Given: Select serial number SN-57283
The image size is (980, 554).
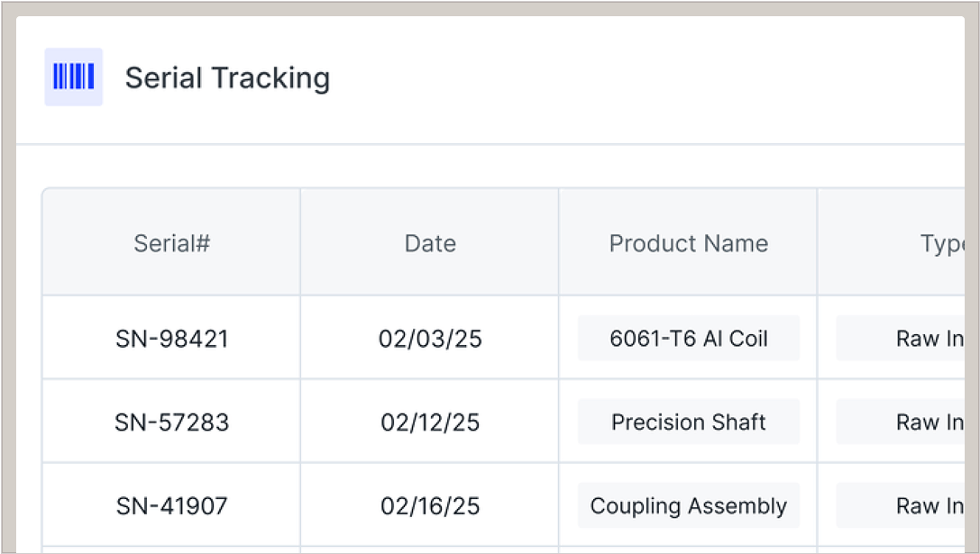Looking at the screenshot, I should tap(171, 422).
